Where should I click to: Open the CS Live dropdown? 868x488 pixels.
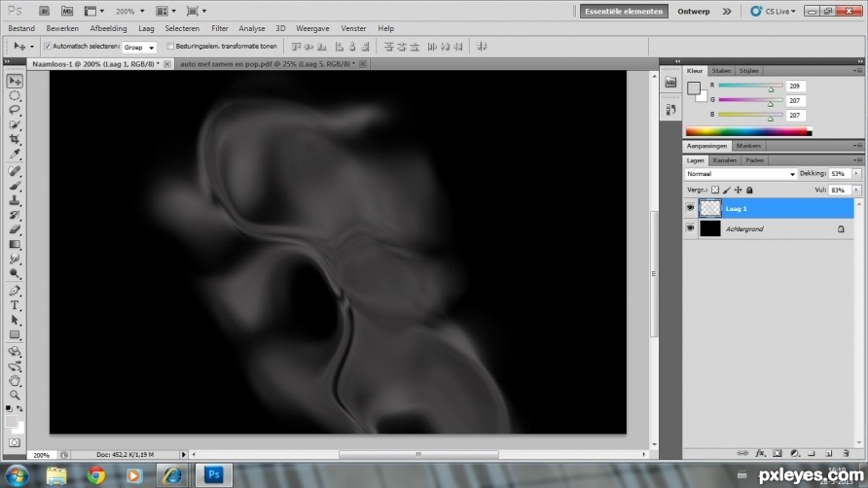click(773, 11)
